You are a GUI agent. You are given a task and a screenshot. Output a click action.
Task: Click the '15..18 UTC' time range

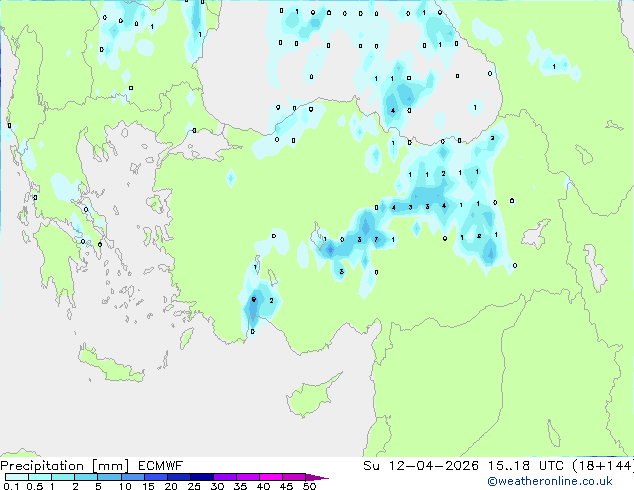pos(526,466)
